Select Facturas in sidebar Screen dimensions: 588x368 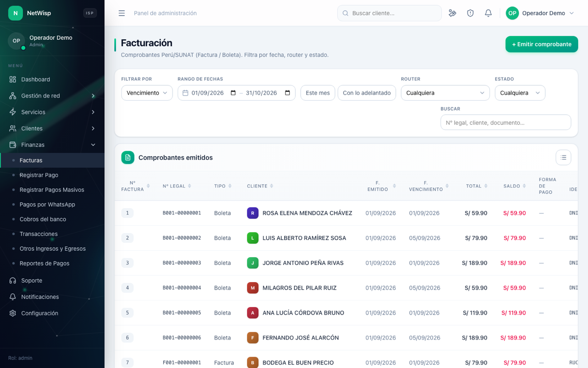tap(52, 160)
